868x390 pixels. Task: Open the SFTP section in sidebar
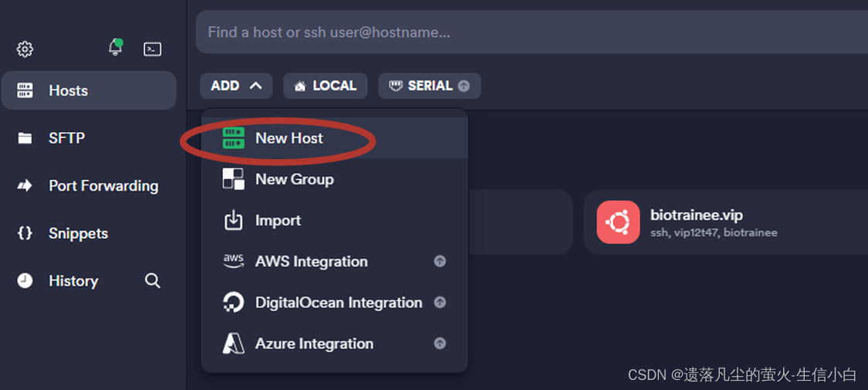click(x=66, y=138)
